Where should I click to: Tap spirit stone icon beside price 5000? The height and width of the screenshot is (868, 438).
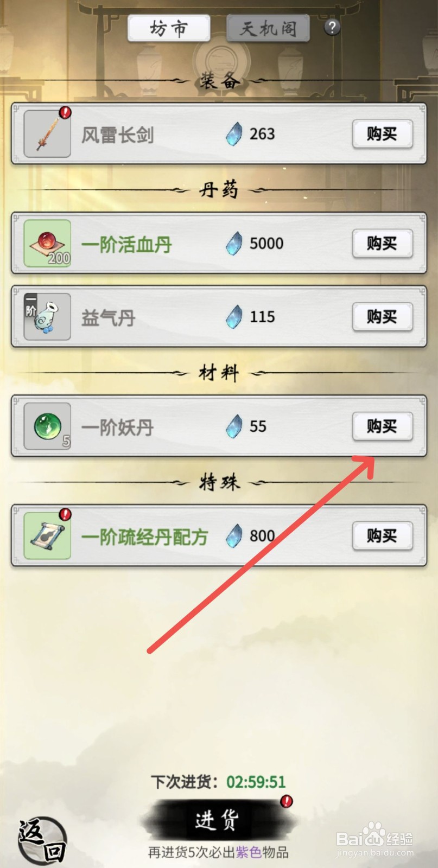pos(234,243)
